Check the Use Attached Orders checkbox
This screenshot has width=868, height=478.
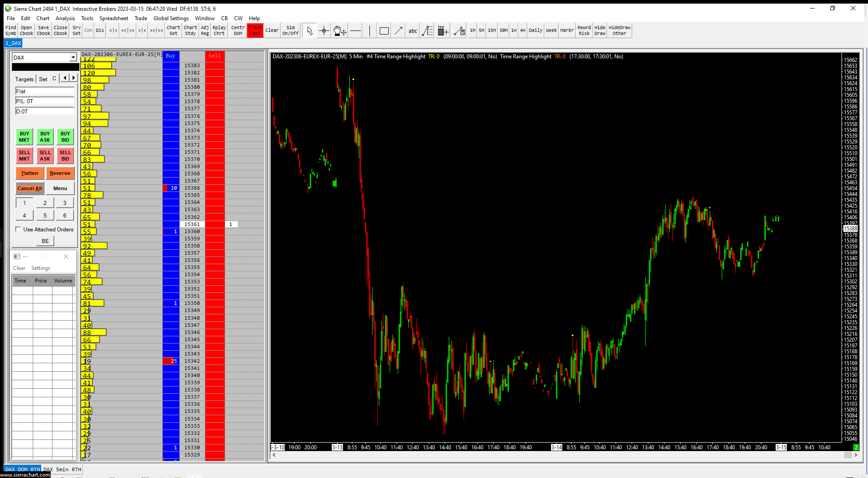tap(18, 230)
